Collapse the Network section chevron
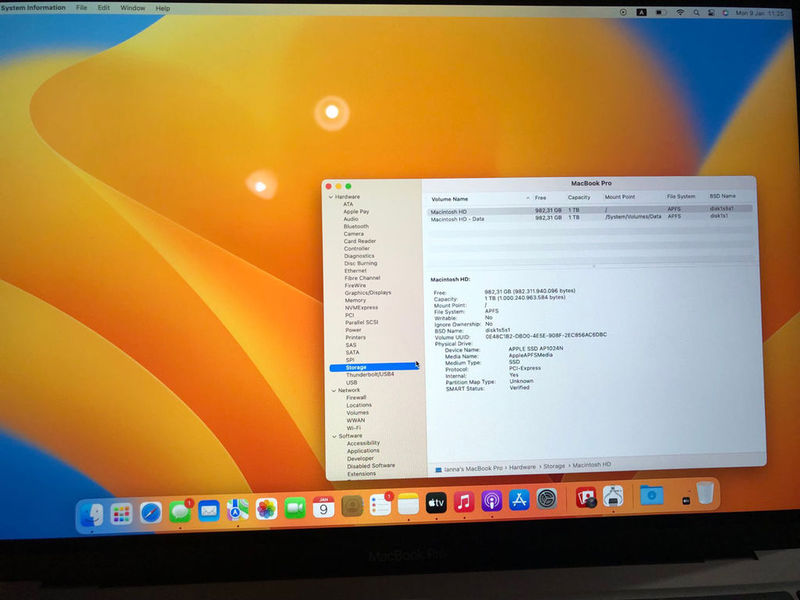 pos(334,390)
